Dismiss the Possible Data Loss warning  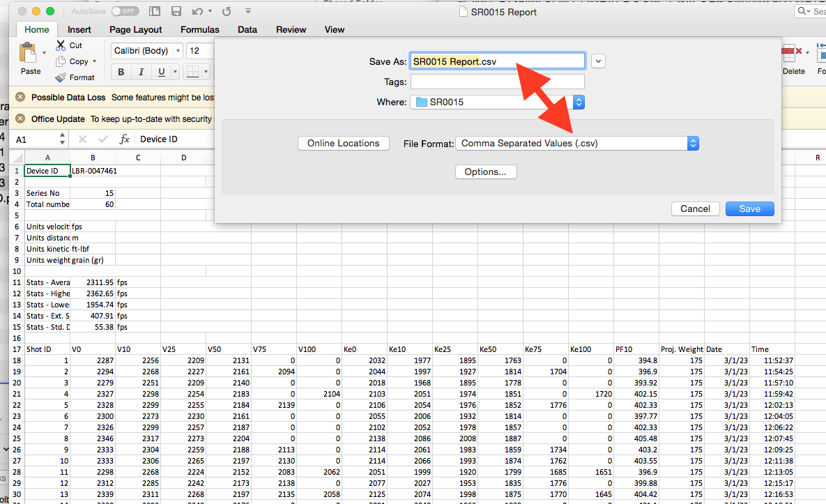[x=20, y=98]
